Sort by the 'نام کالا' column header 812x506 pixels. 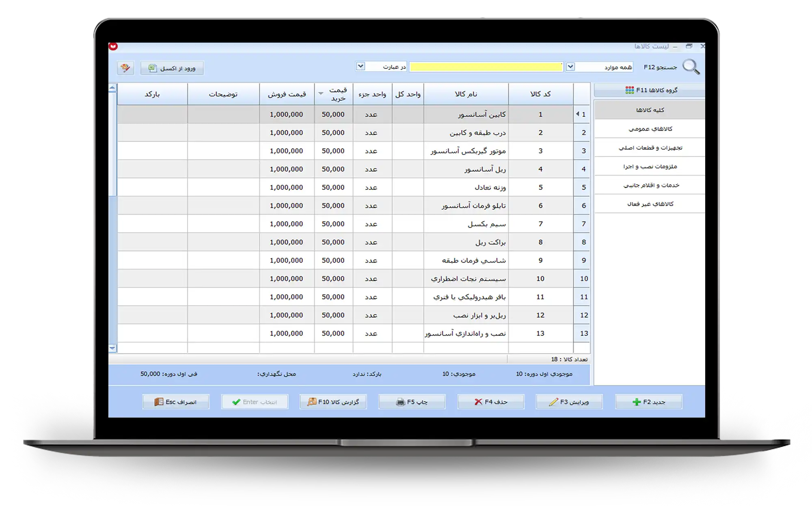click(466, 94)
